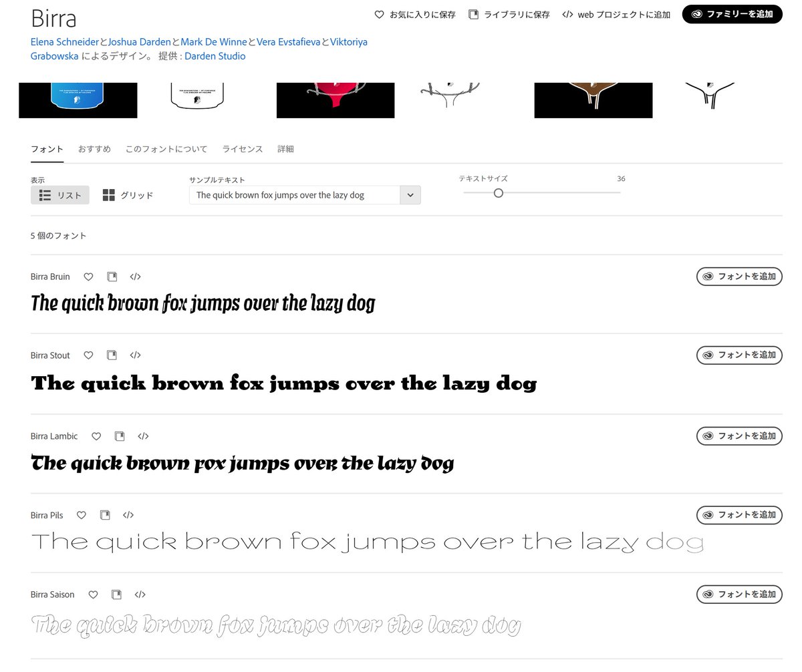The image size is (802, 672).
Task: Add Birra Saison with フォントを追加
Action: point(739,595)
